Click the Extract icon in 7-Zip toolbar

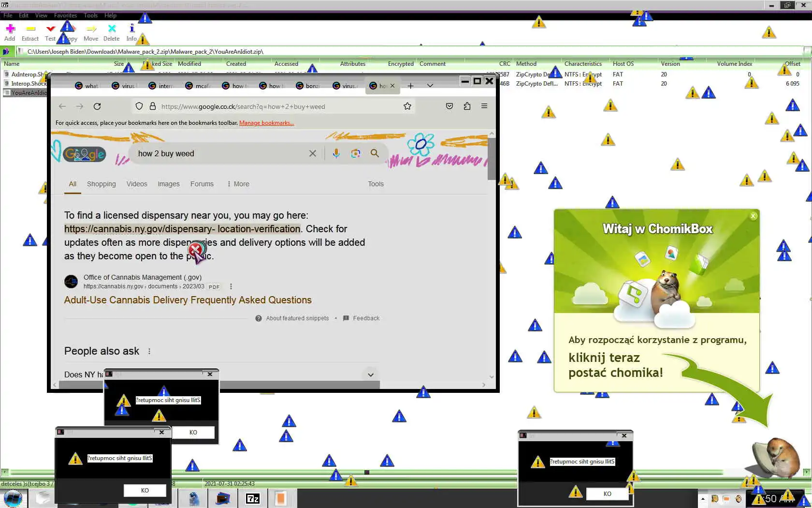pos(30,29)
